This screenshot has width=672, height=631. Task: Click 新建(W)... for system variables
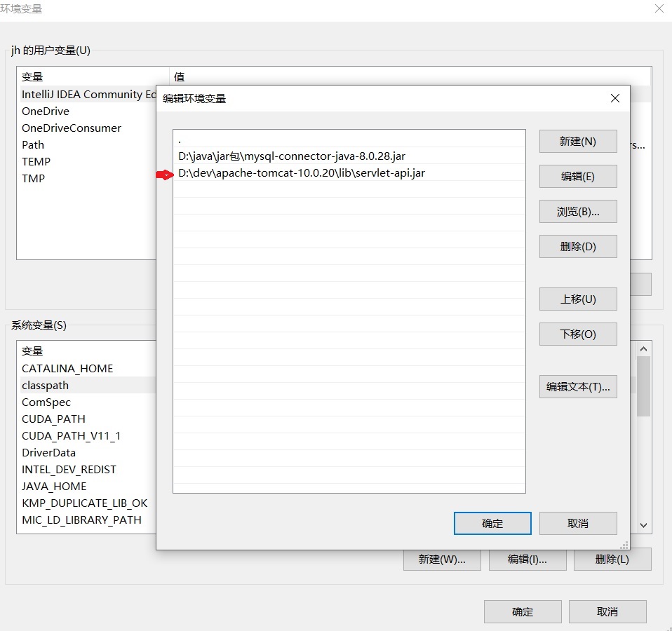tap(441, 559)
